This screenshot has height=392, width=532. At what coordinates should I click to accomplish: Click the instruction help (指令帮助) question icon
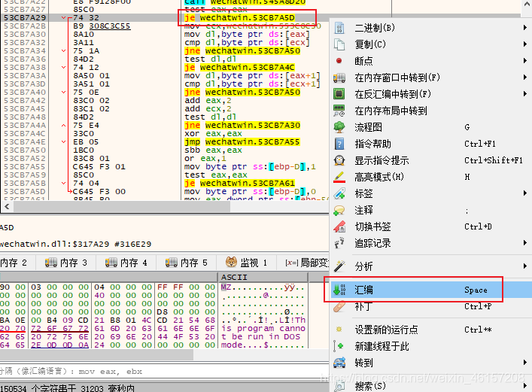point(339,144)
